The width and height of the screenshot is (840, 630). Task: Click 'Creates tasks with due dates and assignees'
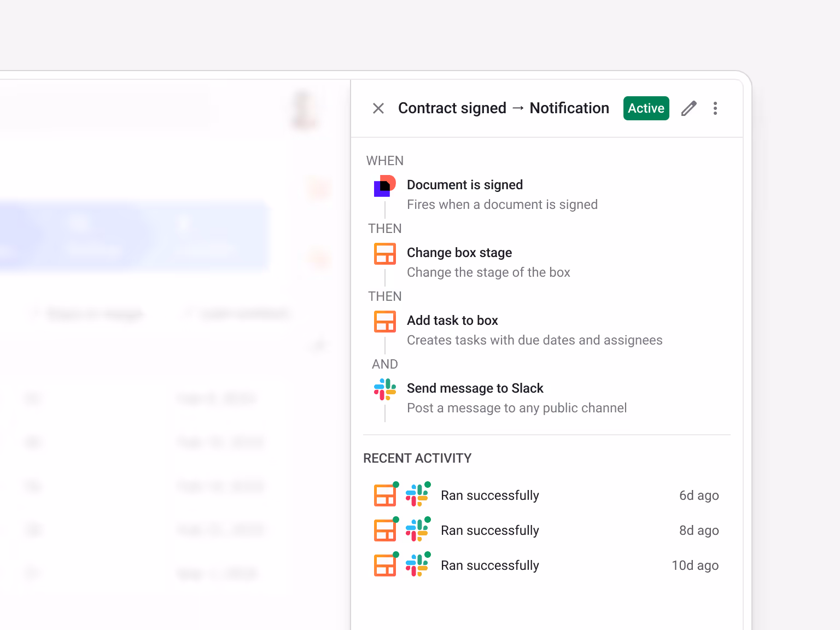(535, 340)
